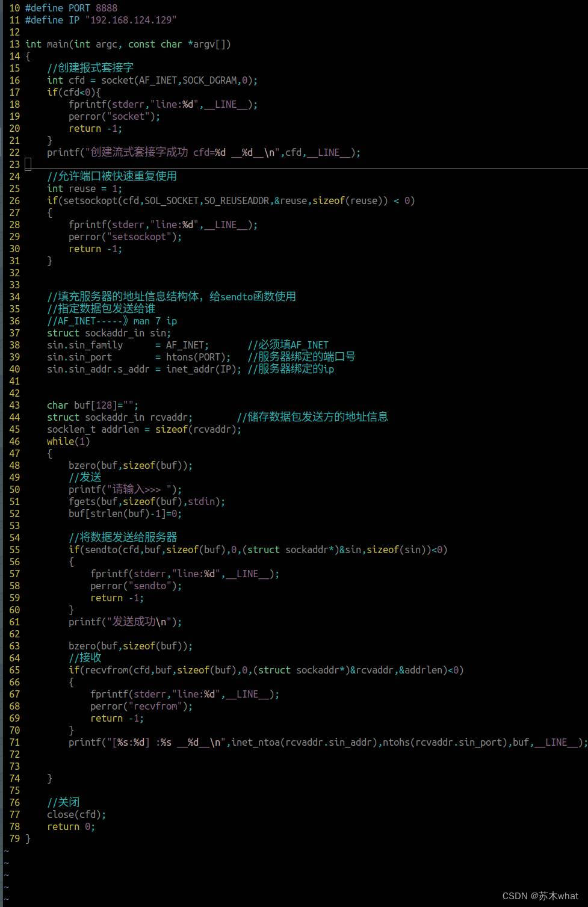The image size is (588, 907).
Task: Click the printf 发送成功 statement
Action: 125,622
